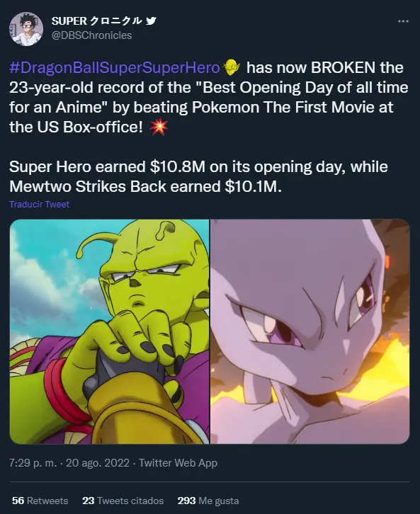Viewport: 420px width, 514px height.
Task: Click the tweet text mentioning Pokemon The First Movie
Action: pos(201,107)
